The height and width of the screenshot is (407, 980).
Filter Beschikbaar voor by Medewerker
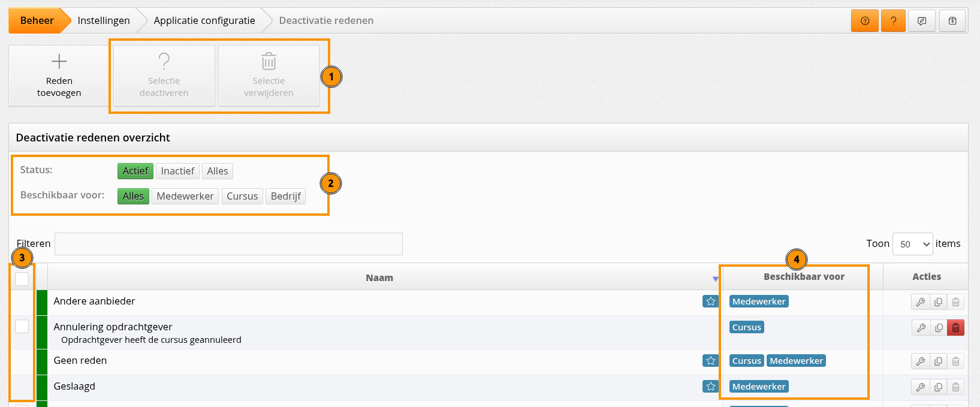click(185, 197)
